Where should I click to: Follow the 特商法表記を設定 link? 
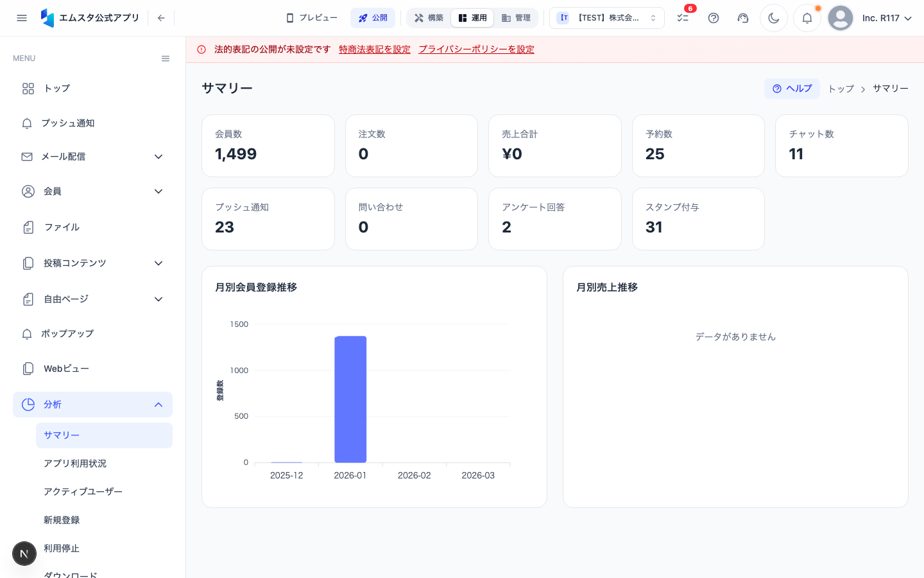tap(375, 49)
